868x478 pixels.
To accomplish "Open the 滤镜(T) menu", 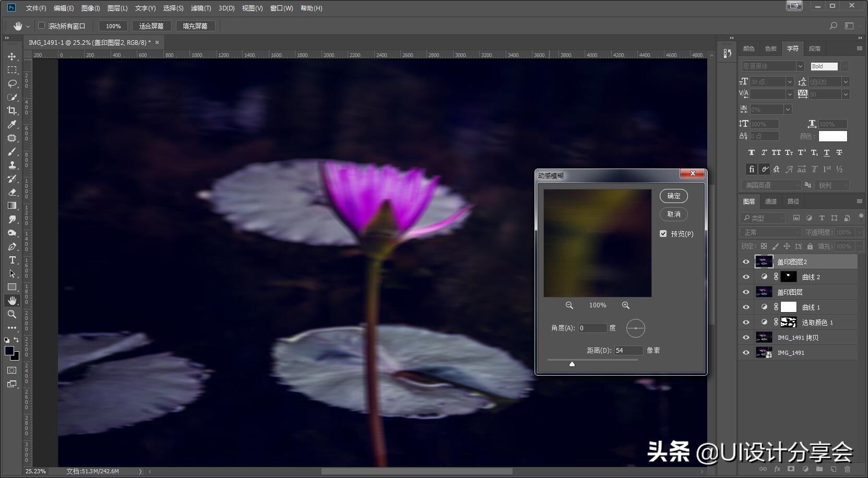I will (200, 8).
